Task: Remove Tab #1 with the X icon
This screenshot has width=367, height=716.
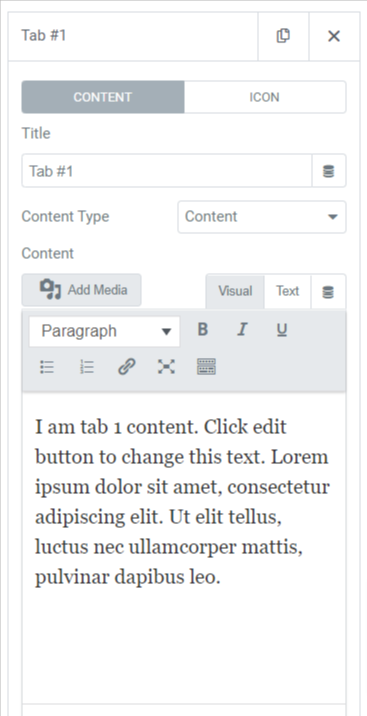Action: pos(334,36)
